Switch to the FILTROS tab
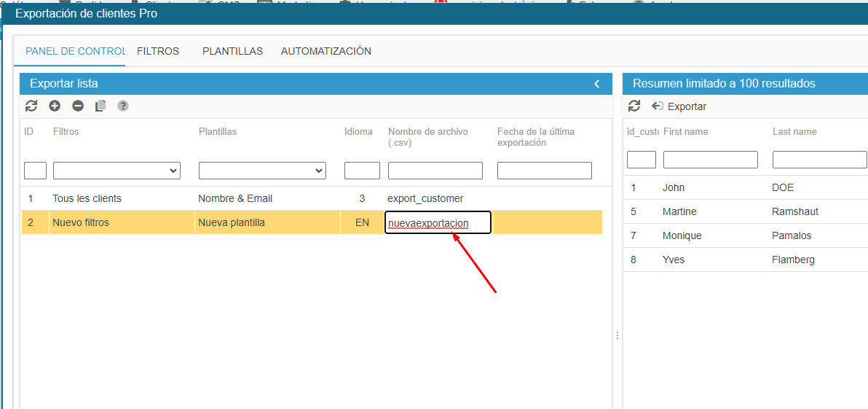The image size is (868, 409). (x=158, y=51)
